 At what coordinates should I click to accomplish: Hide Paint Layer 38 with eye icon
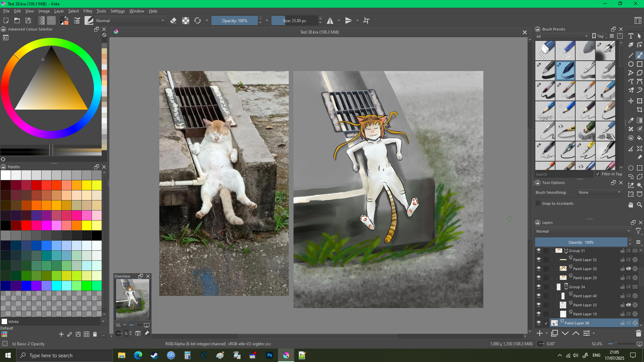coord(539,323)
